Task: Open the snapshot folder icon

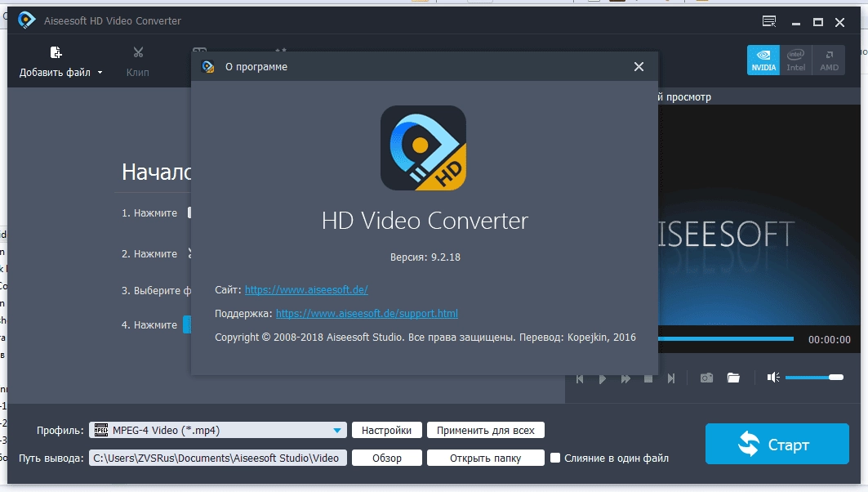Action: [x=733, y=378]
